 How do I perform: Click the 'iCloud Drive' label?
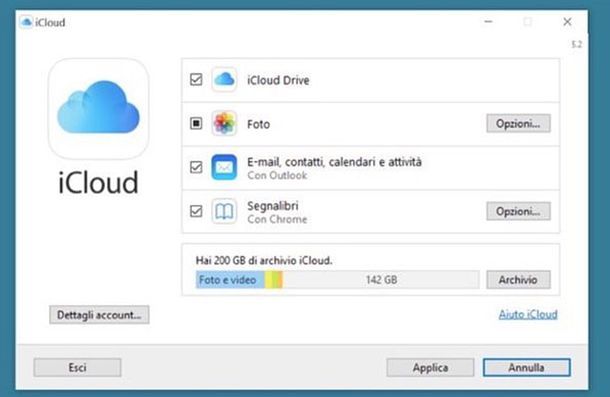(278, 80)
